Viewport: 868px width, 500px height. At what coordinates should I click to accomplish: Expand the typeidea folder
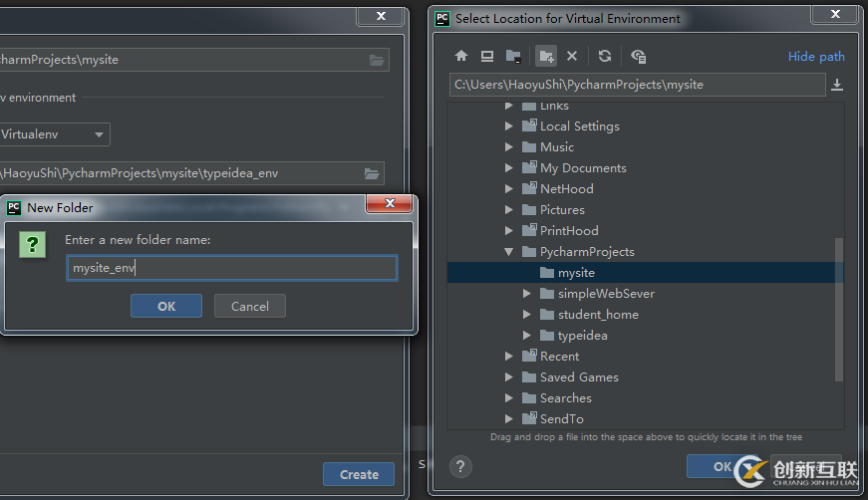527,336
